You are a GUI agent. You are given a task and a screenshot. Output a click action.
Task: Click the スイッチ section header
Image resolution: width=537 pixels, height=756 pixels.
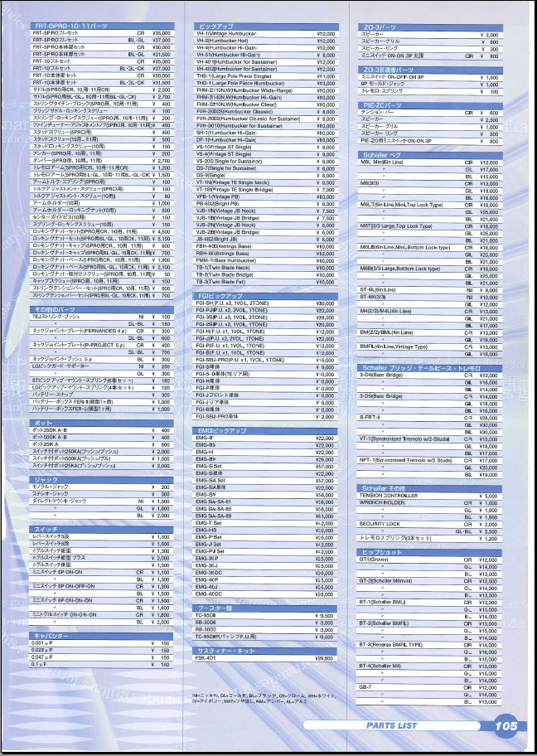(x=102, y=530)
